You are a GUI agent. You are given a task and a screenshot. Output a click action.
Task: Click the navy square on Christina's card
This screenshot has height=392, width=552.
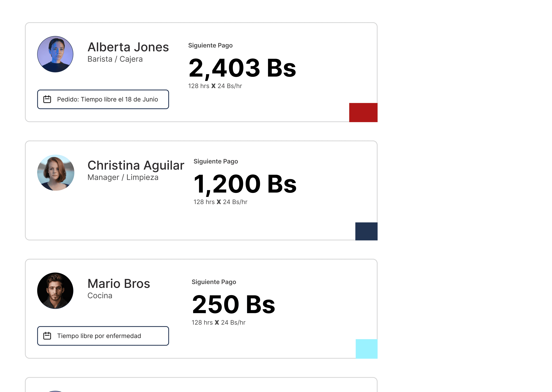click(366, 231)
